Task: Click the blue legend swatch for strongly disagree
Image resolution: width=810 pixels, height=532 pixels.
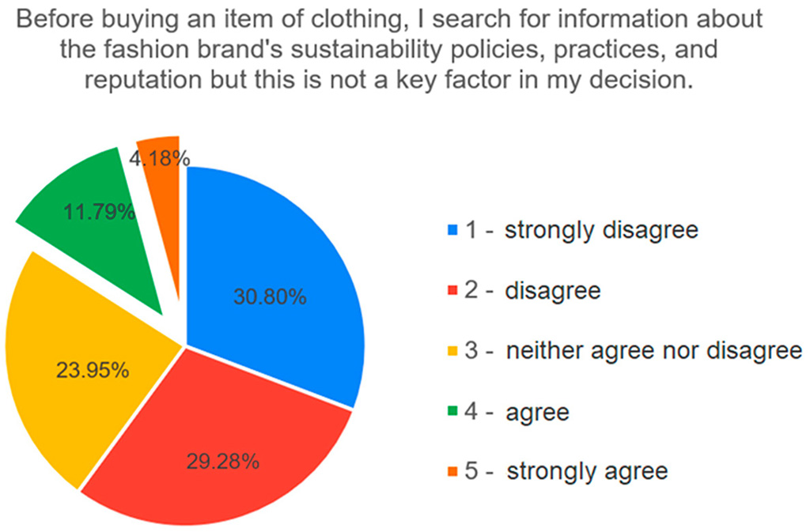Action: pyautogui.click(x=452, y=232)
